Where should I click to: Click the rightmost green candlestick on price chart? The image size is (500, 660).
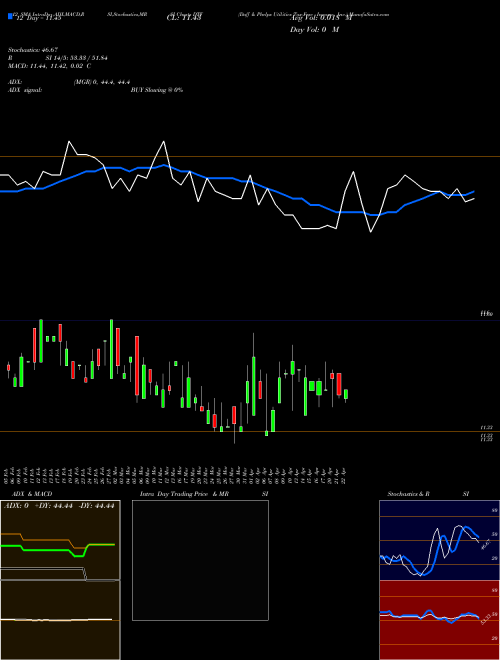(346, 394)
